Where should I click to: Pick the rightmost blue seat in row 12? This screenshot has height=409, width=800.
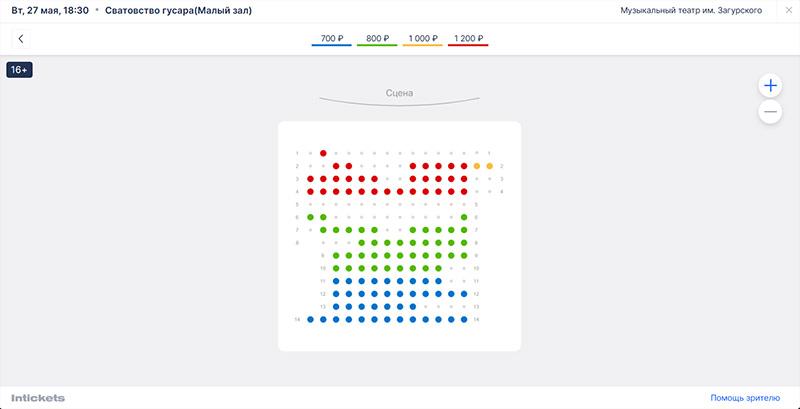pos(464,294)
